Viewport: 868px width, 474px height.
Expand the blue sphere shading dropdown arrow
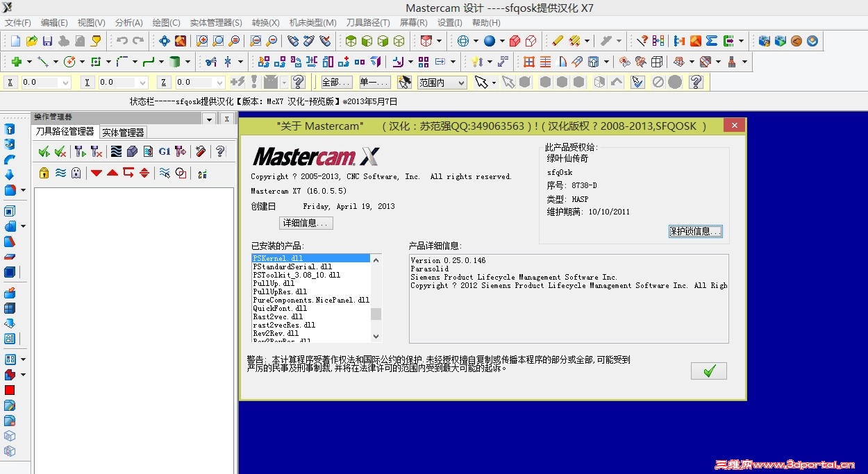pyautogui.click(x=501, y=41)
